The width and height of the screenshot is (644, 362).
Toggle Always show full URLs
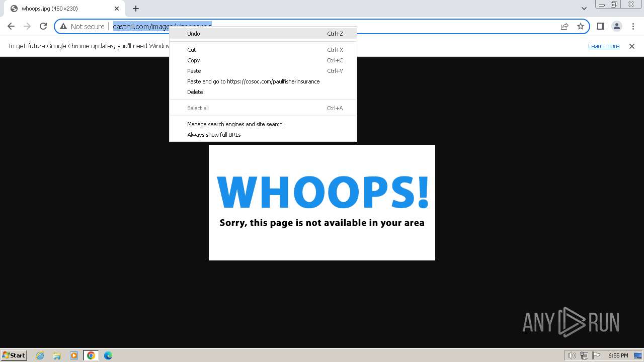pyautogui.click(x=263, y=135)
